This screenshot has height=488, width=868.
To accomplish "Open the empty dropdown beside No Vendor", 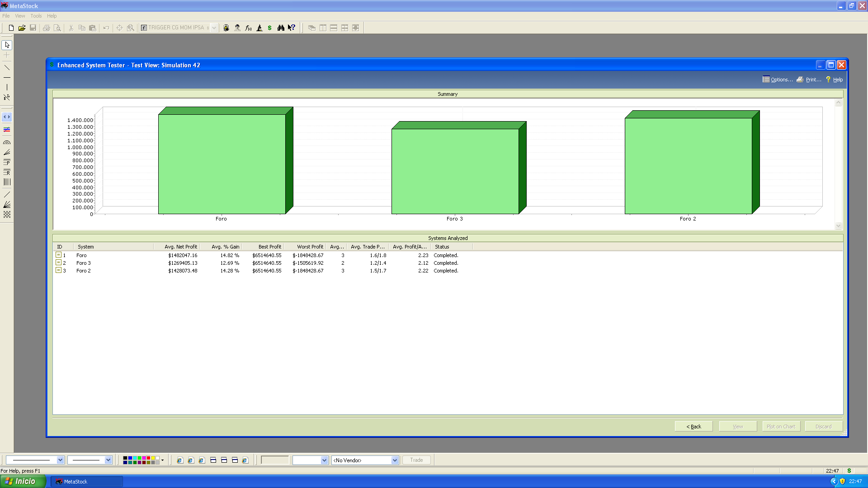I will [324, 460].
